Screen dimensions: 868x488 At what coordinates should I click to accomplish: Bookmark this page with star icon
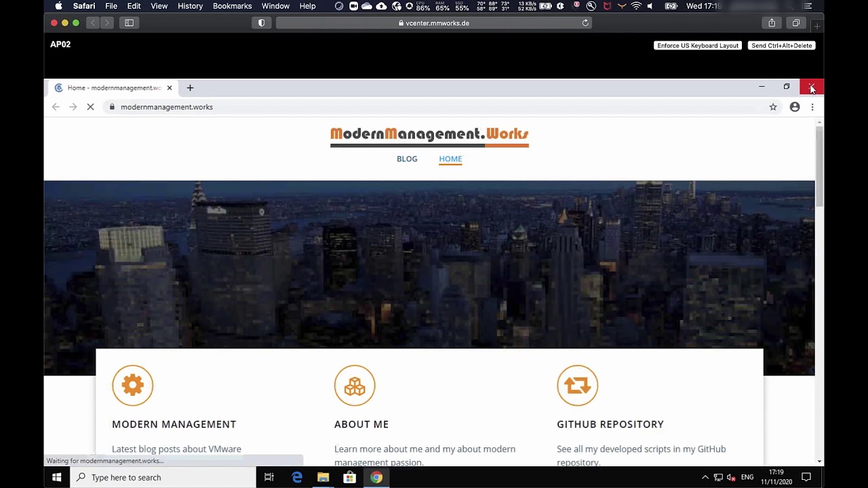click(773, 107)
